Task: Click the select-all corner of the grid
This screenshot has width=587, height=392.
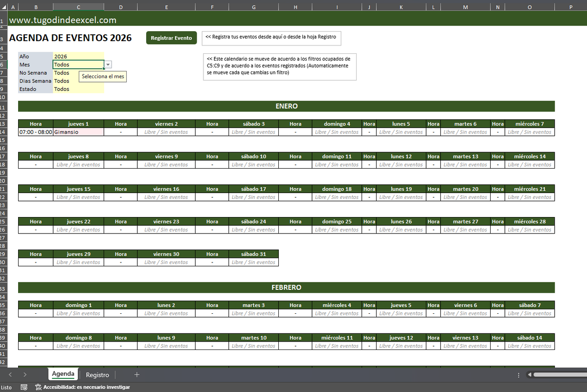Action: pyautogui.click(x=3, y=7)
